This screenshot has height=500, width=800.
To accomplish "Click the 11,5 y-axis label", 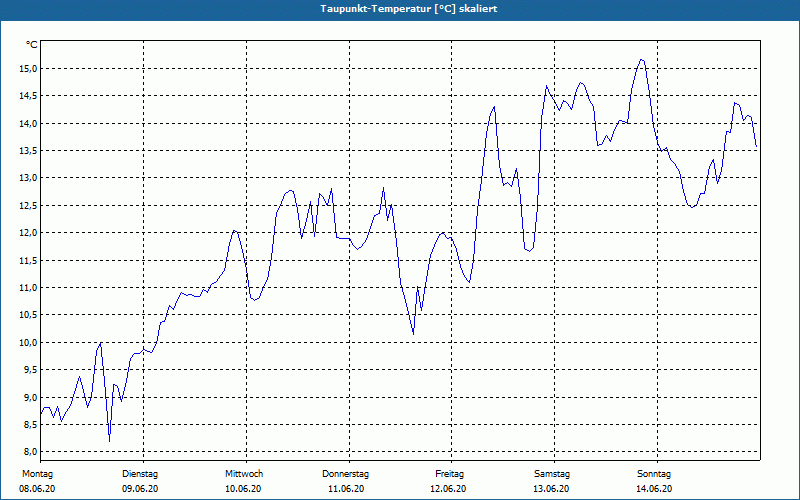I will click(x=29, y=260).
